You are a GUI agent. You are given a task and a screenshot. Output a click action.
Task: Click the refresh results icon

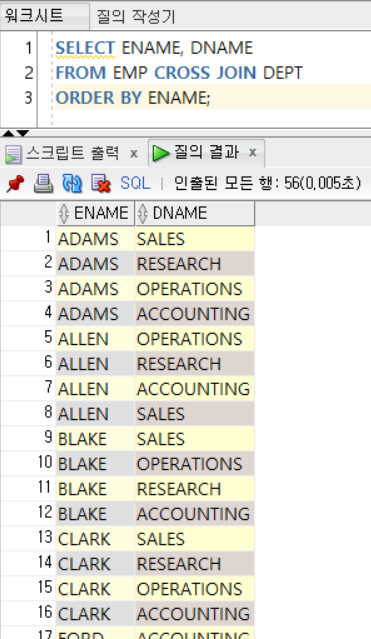point(72,183)
